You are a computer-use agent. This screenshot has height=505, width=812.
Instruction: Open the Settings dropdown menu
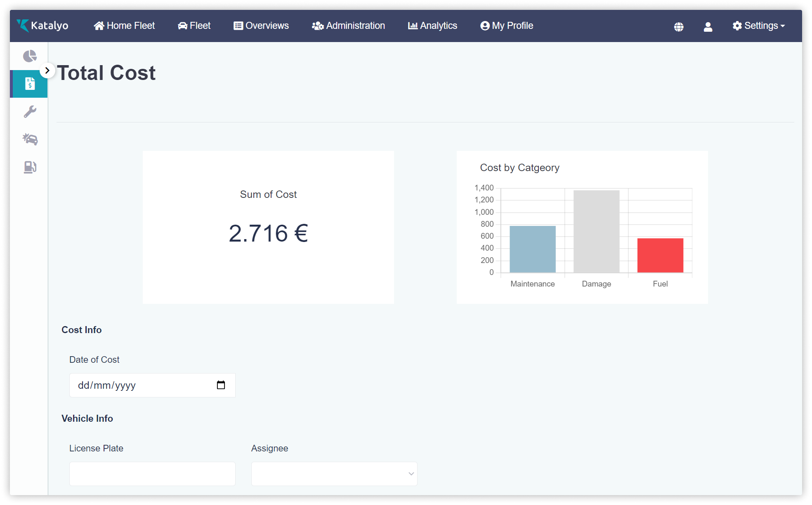[758, 26]
